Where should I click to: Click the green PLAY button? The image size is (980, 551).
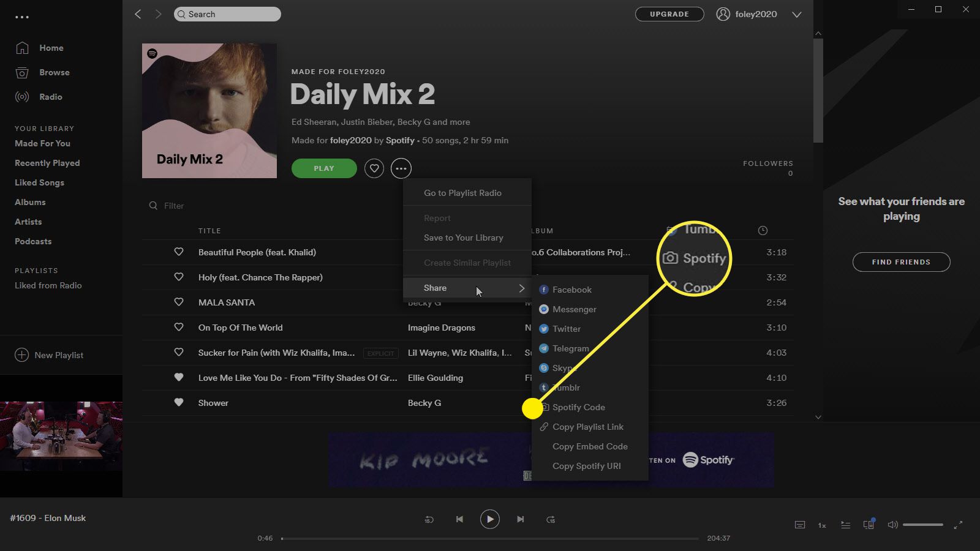click(x=324, y=168)
